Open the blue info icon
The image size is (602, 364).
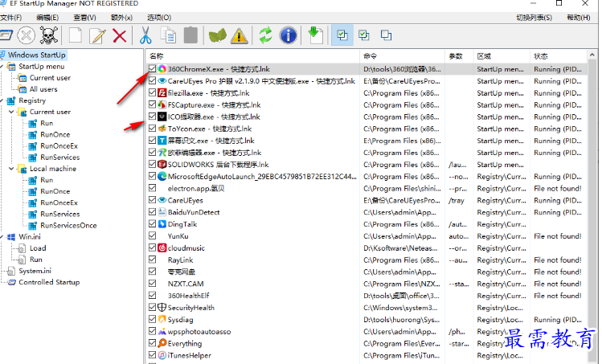point(288,35)
